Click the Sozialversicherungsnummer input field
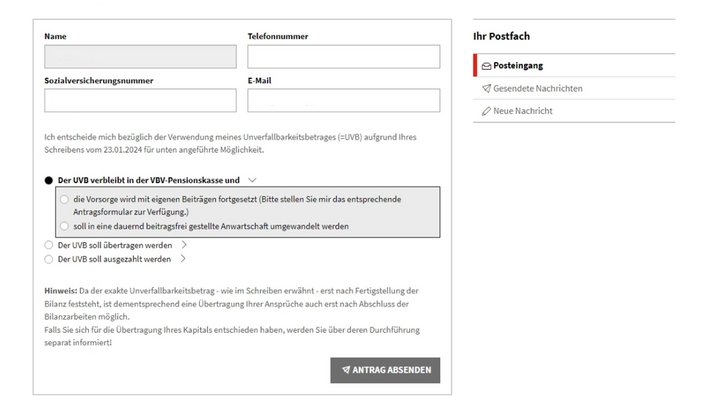 coord(140,100)
